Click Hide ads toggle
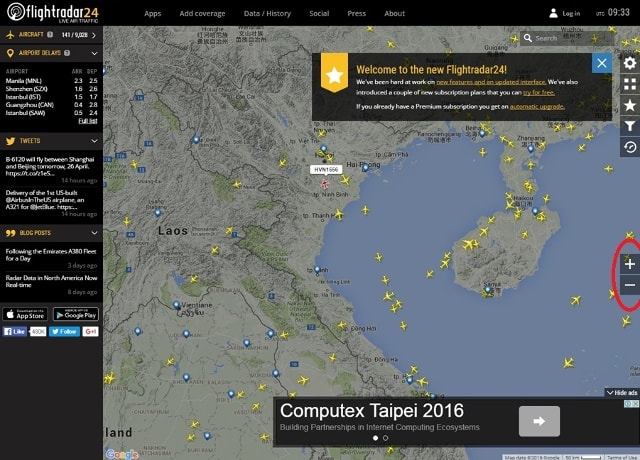The width and height of the screenshot is (640, 460). (622, 393)
